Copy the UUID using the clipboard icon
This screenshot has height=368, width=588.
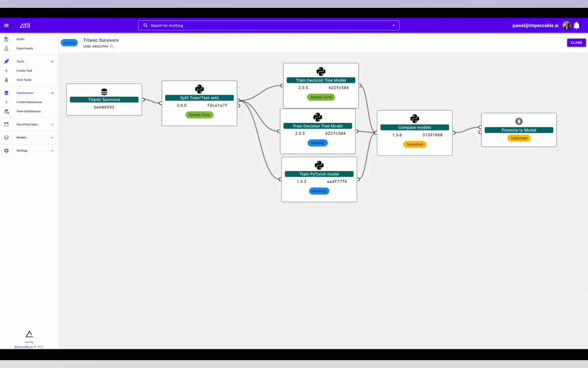[x=112, y=47]
